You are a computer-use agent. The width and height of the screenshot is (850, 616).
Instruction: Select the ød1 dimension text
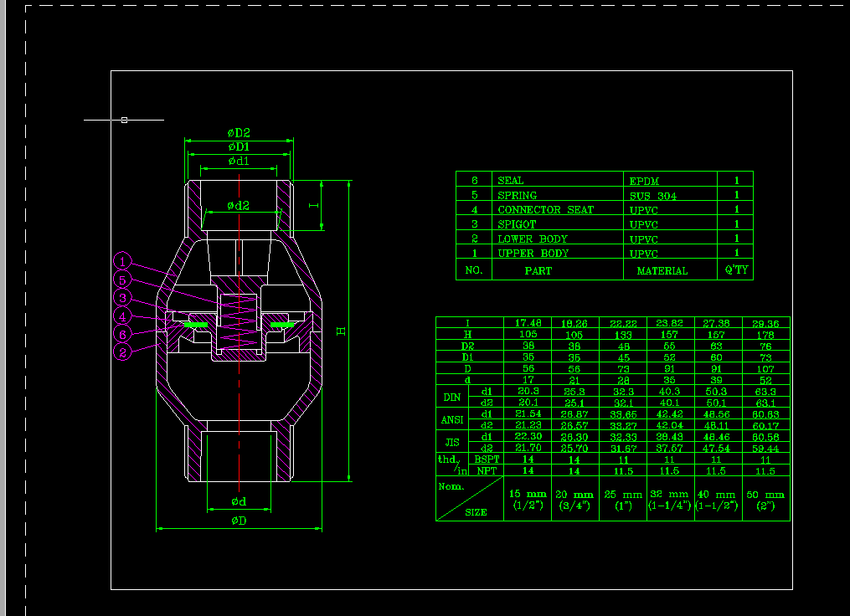pyautogui.click(x=239, y=161)
